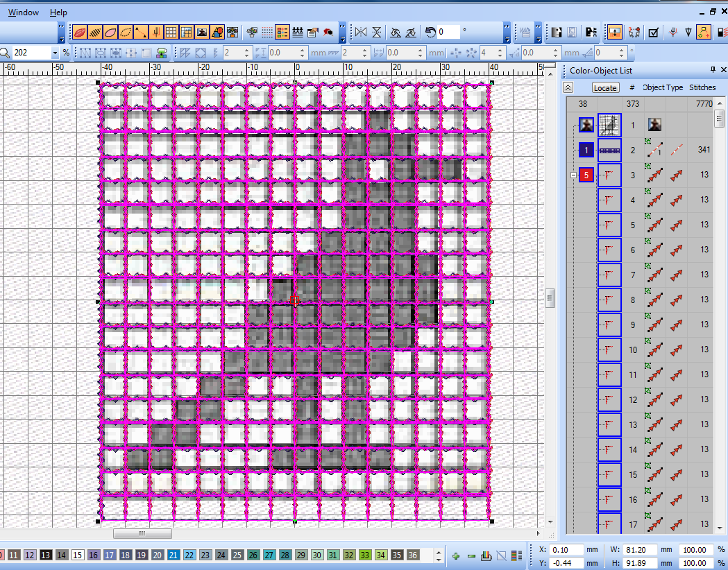
Task: Click the red cap product visualization icon
Action: tap(328, 33)
